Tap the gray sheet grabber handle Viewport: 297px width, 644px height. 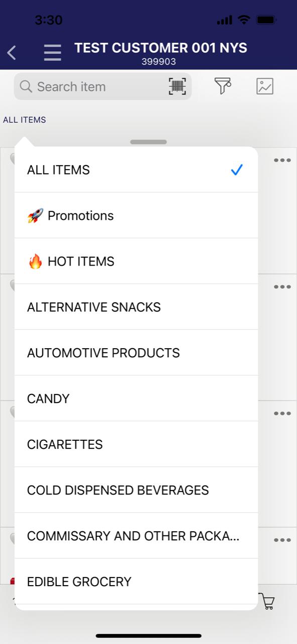(148, 142)
